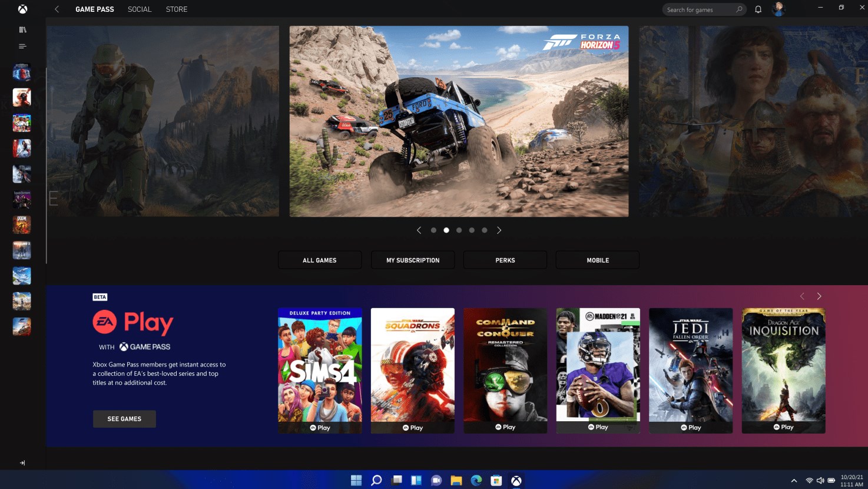Open MY SUBSCRIPTION

click(x=413, y=260)
